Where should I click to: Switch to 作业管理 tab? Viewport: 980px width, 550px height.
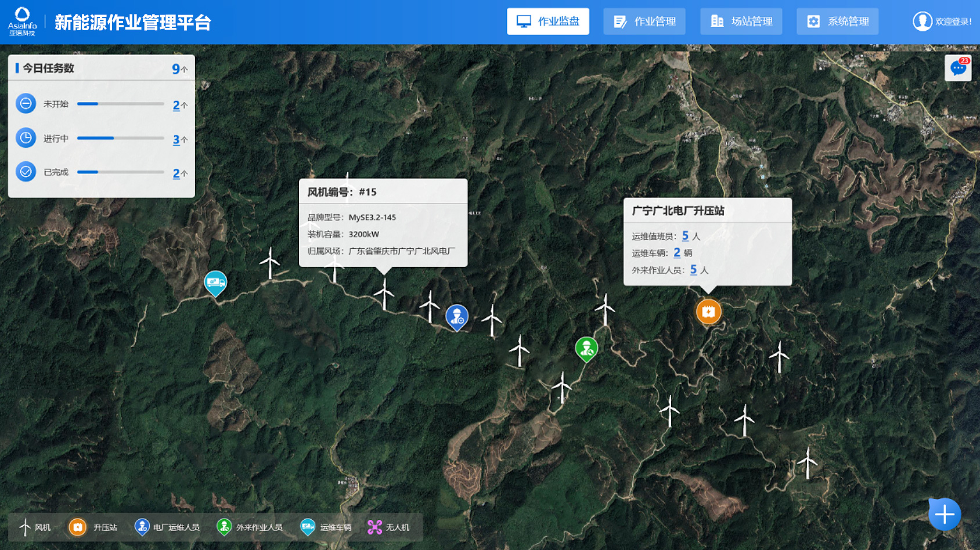(x=644, y=21)
